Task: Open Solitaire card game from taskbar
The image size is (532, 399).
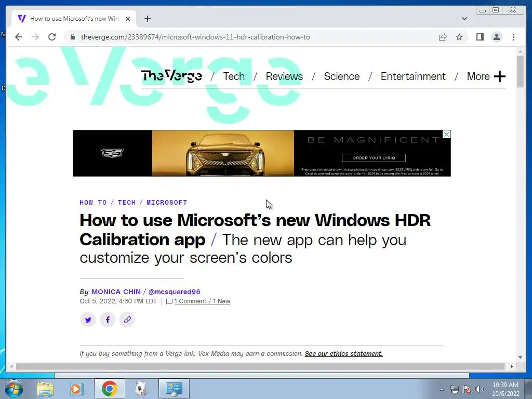Action: click(x=141, y=389)
